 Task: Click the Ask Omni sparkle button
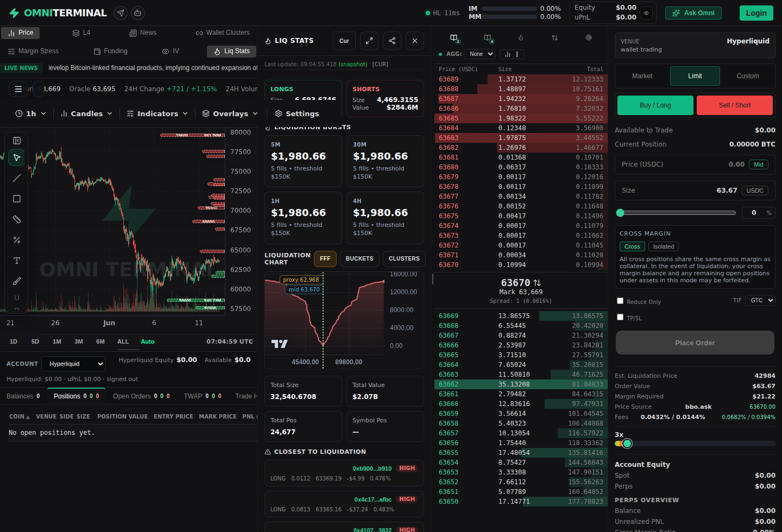tap(693, 13)
